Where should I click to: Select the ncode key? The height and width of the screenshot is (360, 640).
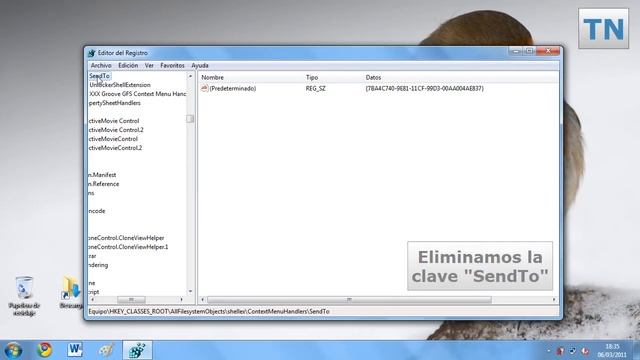(97, 211)
